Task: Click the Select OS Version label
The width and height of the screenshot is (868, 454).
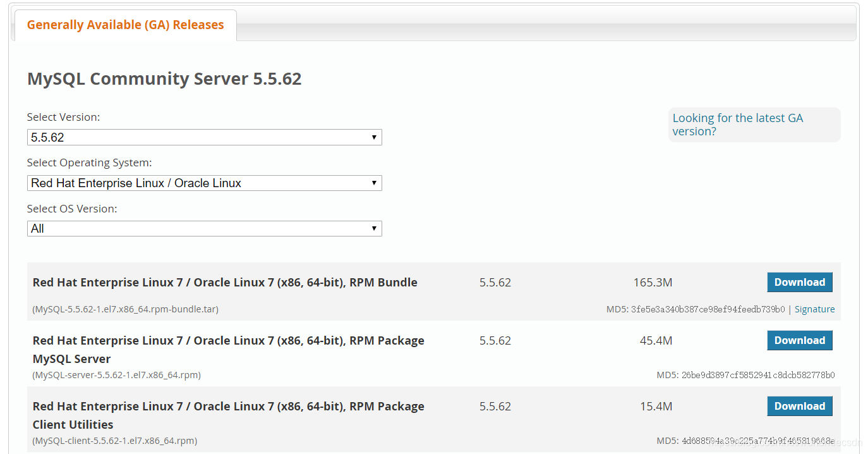Action: point(72,209)
